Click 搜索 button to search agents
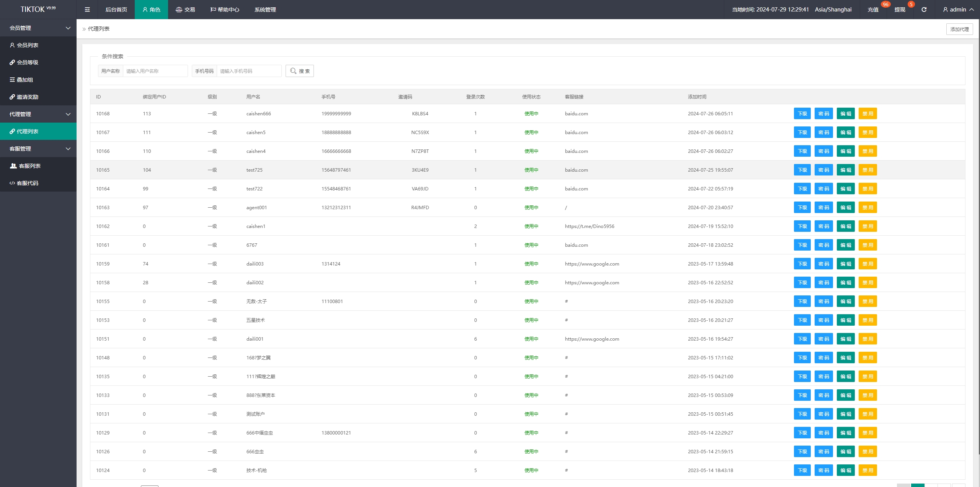Image resolution: width=980 pixels, height=487 pixels. coord(300,71)
